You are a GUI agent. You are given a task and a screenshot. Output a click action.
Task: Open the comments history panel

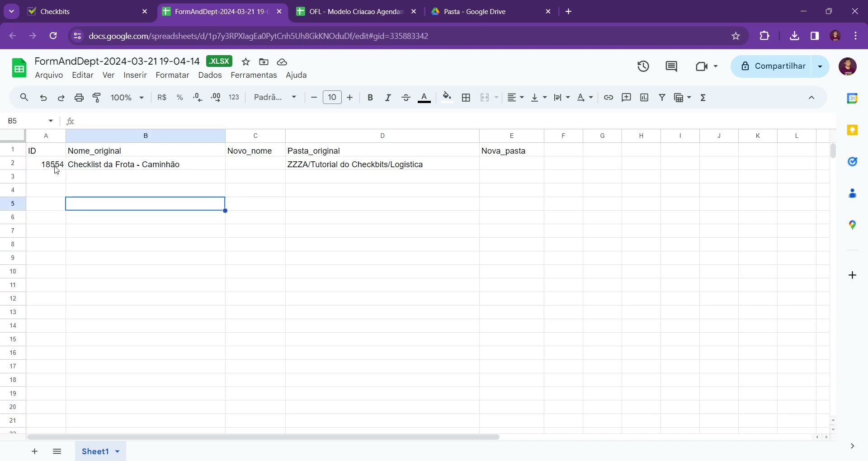[x=671, y=66]
